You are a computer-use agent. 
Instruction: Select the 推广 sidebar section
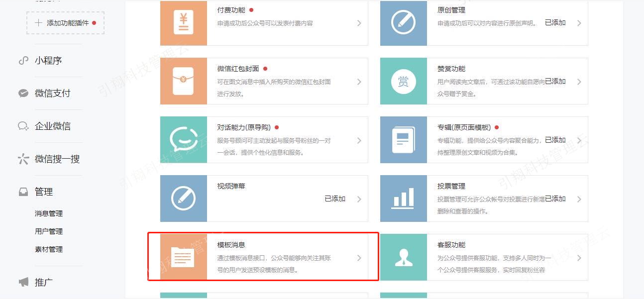coord(44,283)
